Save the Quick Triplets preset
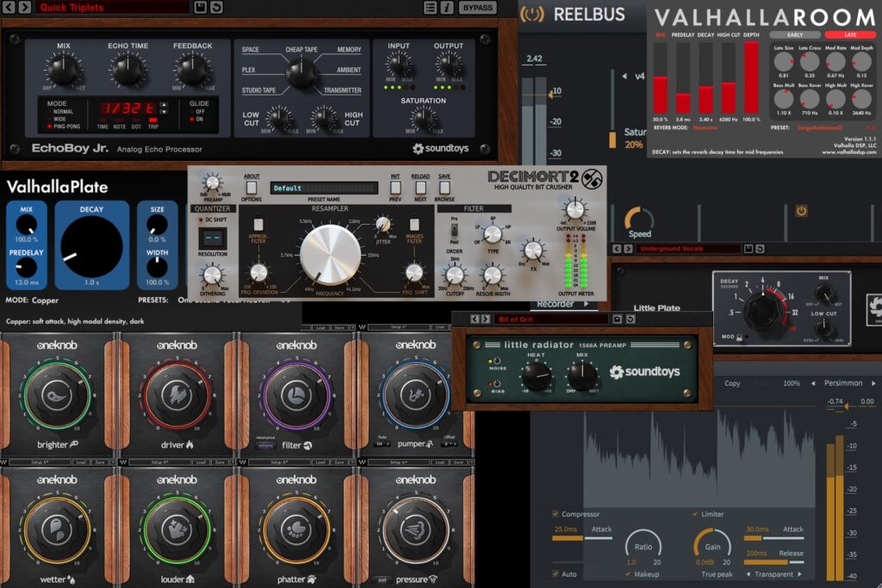This screenshot has height=588, width=882. click(x=200, y=7)
